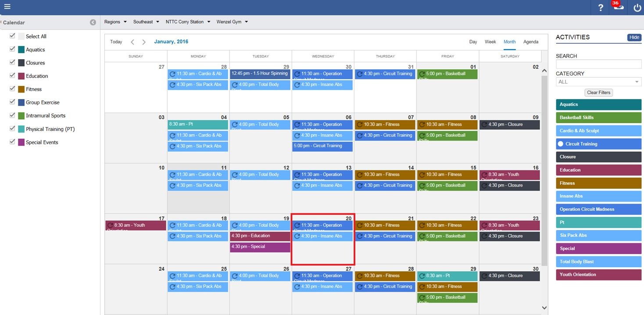Select the Youth Orientation activity swatch
The height and width of the screenshot is (315, 644).
pos(598,275)
